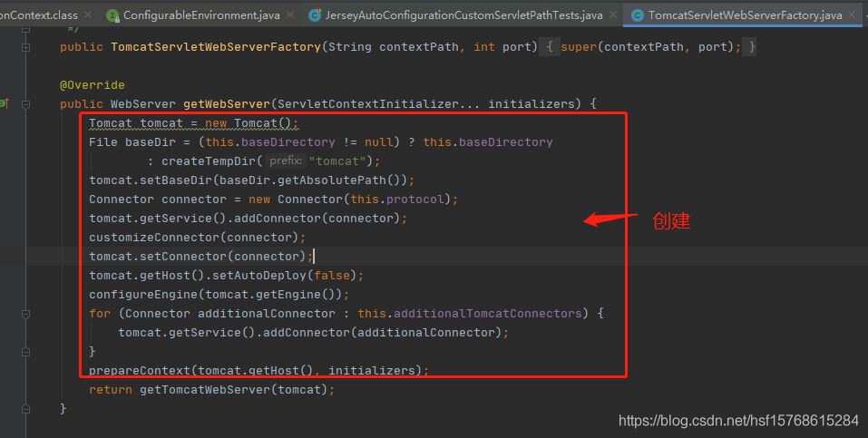
Task: Click the 'prefix:' parameter hint
Action: tap(287, 161)
